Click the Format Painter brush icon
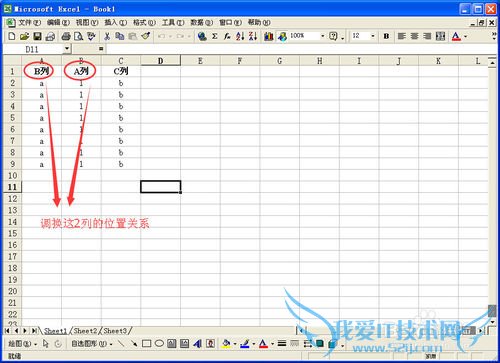 pos(145,36)
